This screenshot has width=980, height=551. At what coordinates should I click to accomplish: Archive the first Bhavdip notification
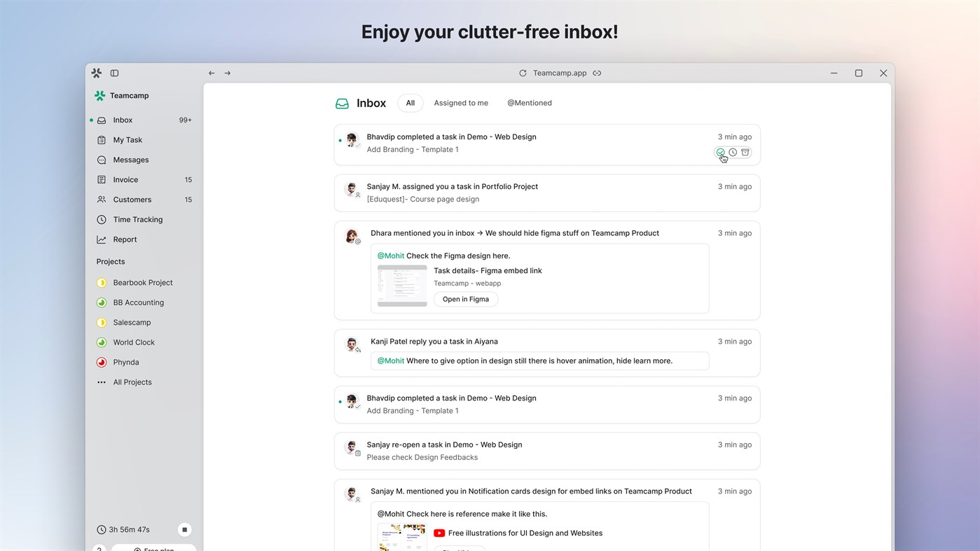coord(745,152)
